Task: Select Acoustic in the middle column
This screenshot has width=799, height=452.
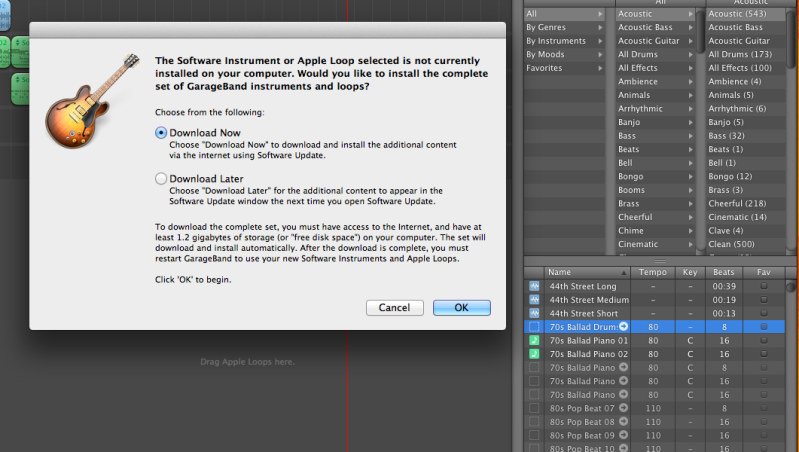Action: click(655, 14)
